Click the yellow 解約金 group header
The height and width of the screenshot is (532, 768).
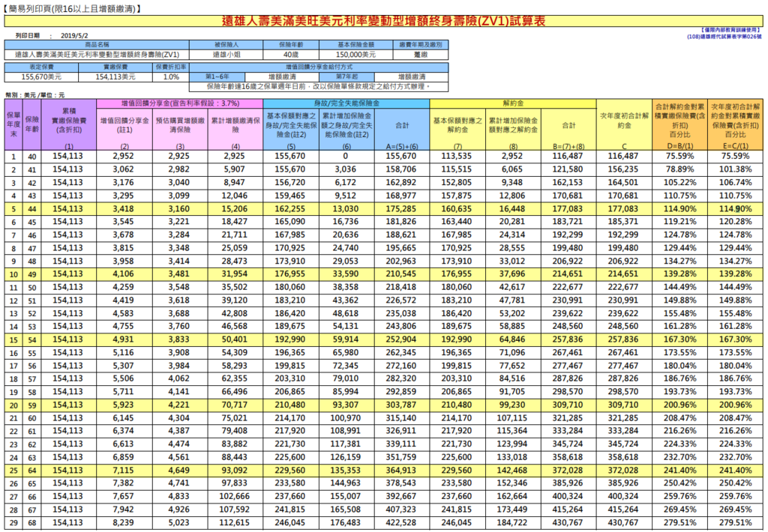tap(513, 103)
